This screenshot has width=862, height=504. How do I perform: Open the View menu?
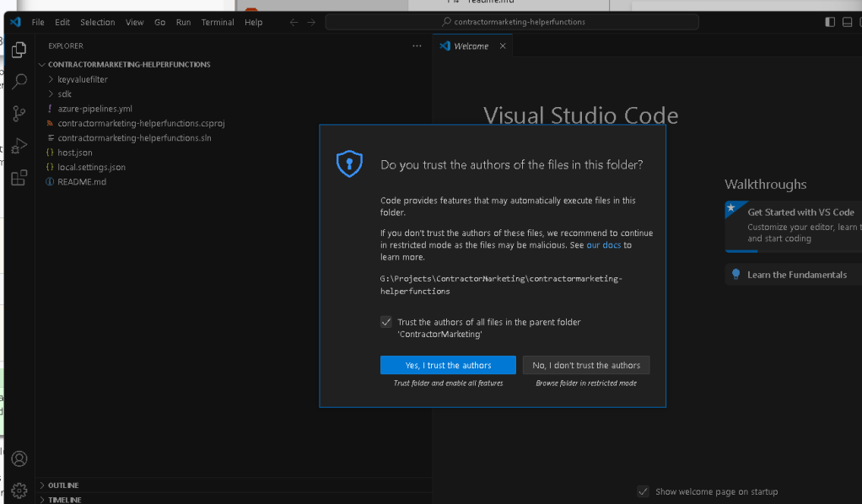[x=134, y=23]
